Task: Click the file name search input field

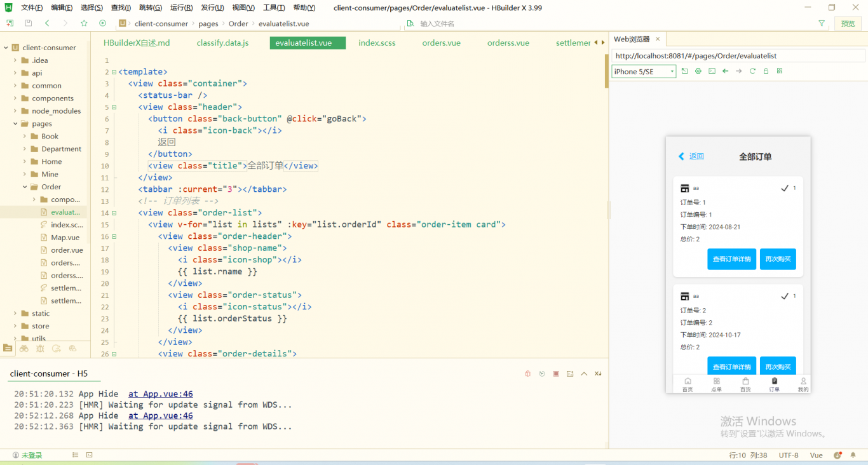Action: (x=610, y=24)
